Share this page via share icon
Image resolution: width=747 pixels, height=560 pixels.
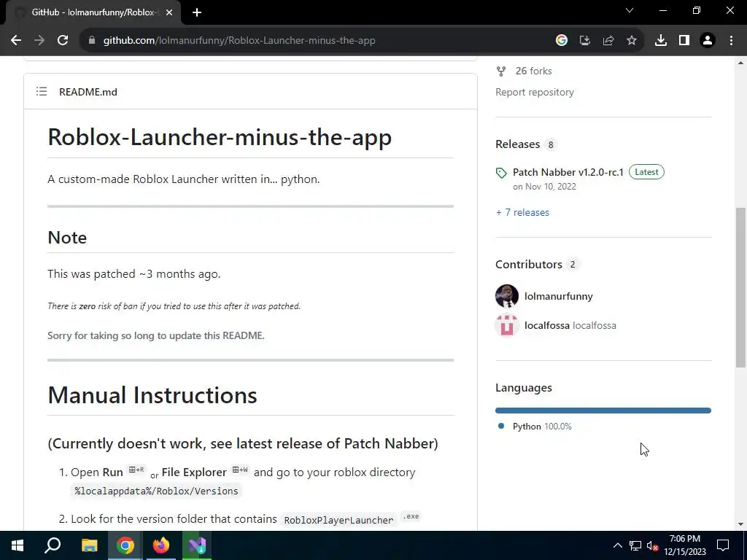click(x=608, y=41)
